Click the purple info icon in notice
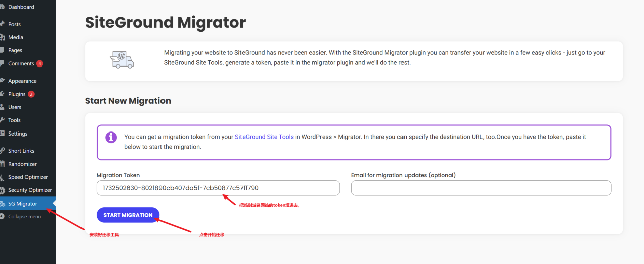This screenshot has width=644, height=264. click(111, 138)
